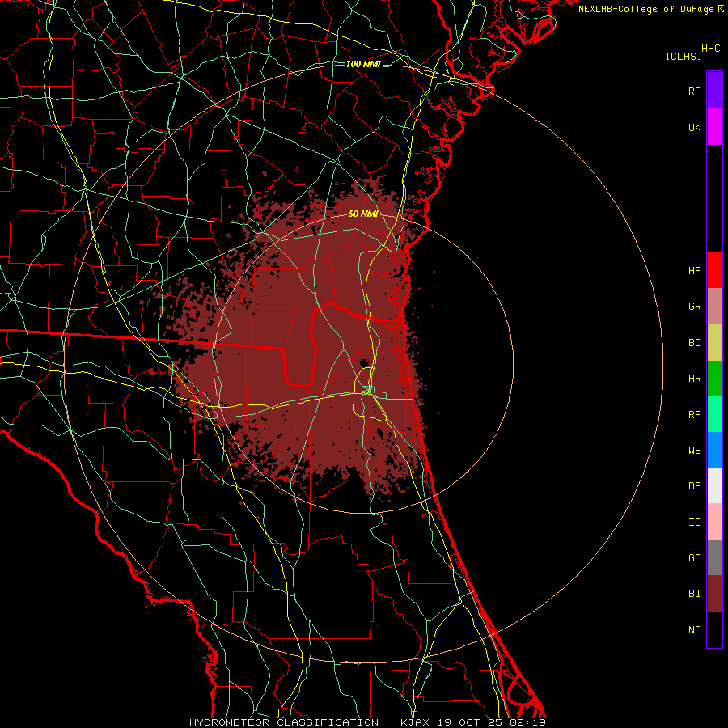Click the DS legend label
The height and width of the screenshot is (728, 728).
[694, 486]
